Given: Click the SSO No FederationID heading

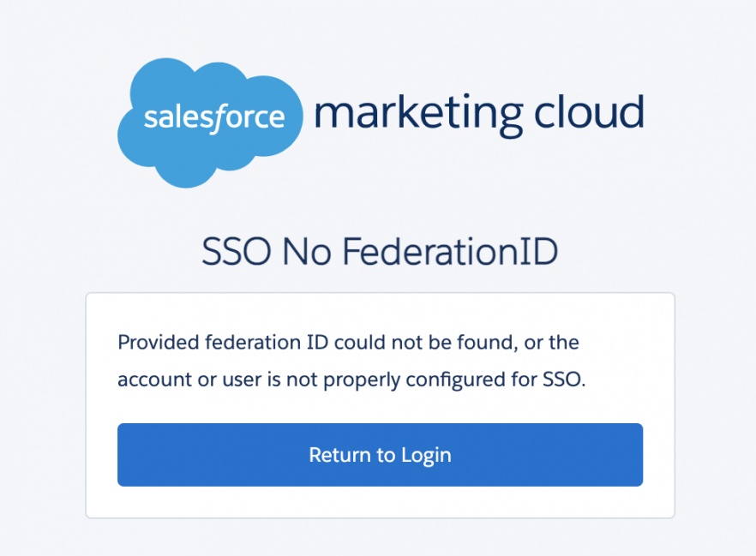Looking at the screenshot, I should pos(380,252).
